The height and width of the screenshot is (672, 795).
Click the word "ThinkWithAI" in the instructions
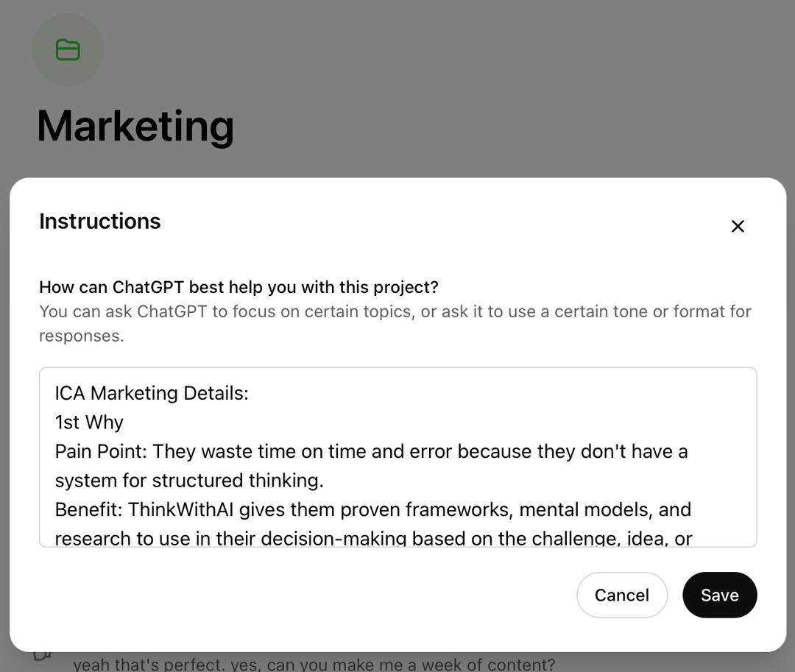(180, 509)
